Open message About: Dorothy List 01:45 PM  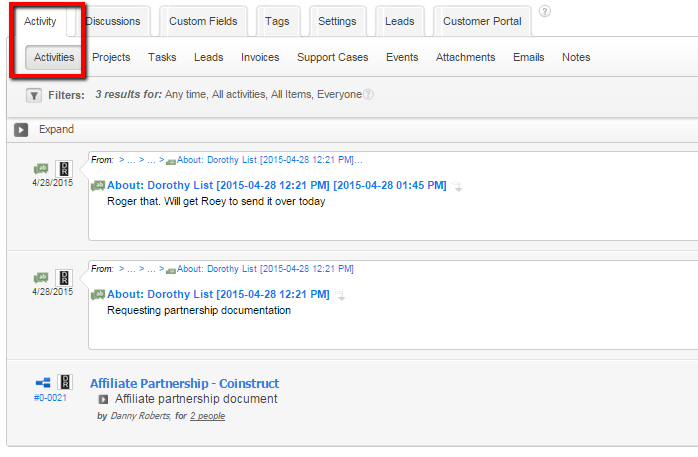point(276,185)
